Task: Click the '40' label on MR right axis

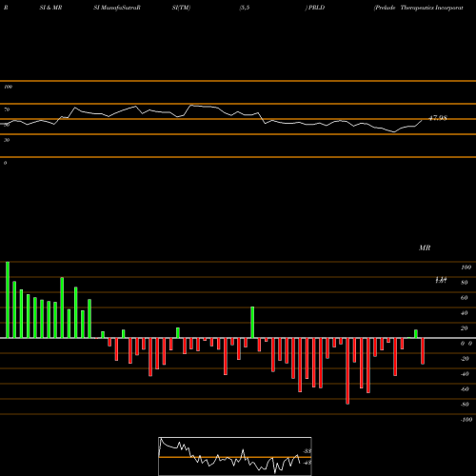Action: point(465,313)
